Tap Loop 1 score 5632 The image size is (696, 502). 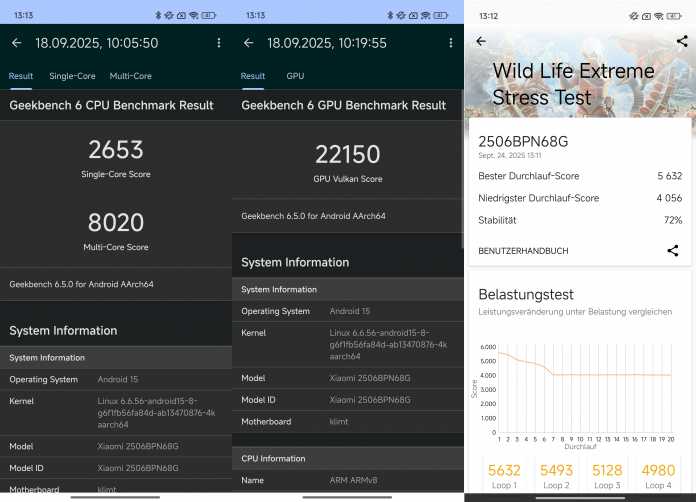pyautogui.click(x=504, y=470)
